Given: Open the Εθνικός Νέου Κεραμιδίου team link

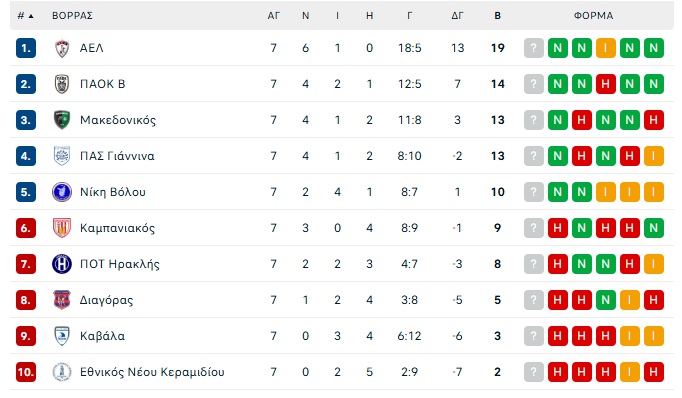Looking at the screenshot, I should (152, 372).
